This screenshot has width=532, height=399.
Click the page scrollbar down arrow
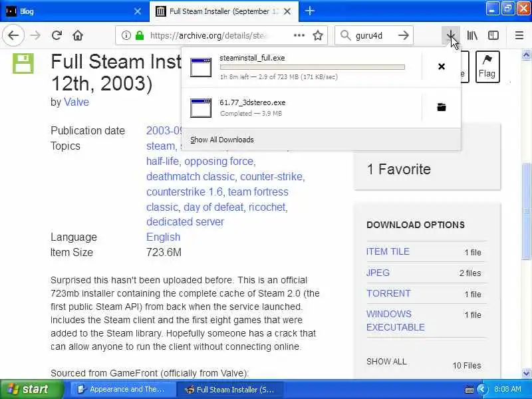tap(526, 374)
